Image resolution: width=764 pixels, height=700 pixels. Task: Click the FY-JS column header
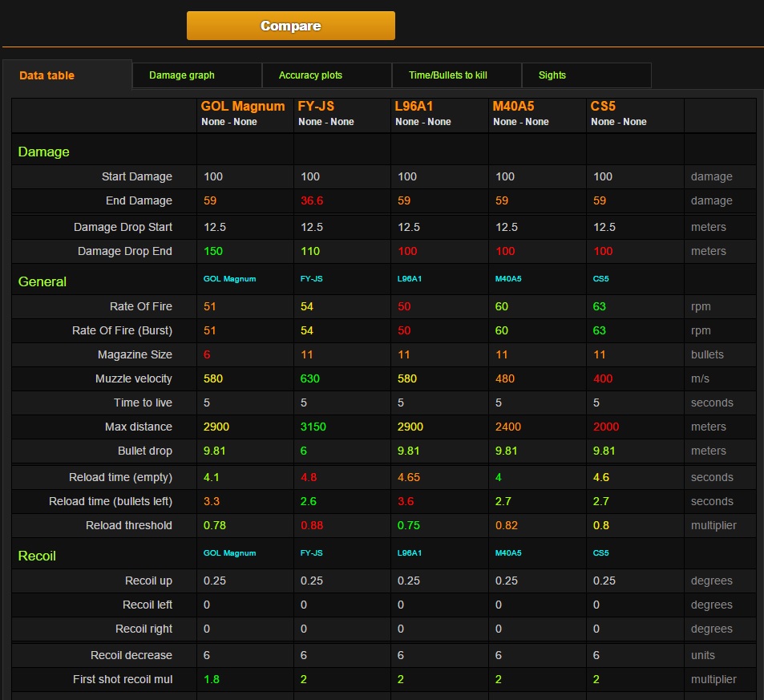pos(316,107)
